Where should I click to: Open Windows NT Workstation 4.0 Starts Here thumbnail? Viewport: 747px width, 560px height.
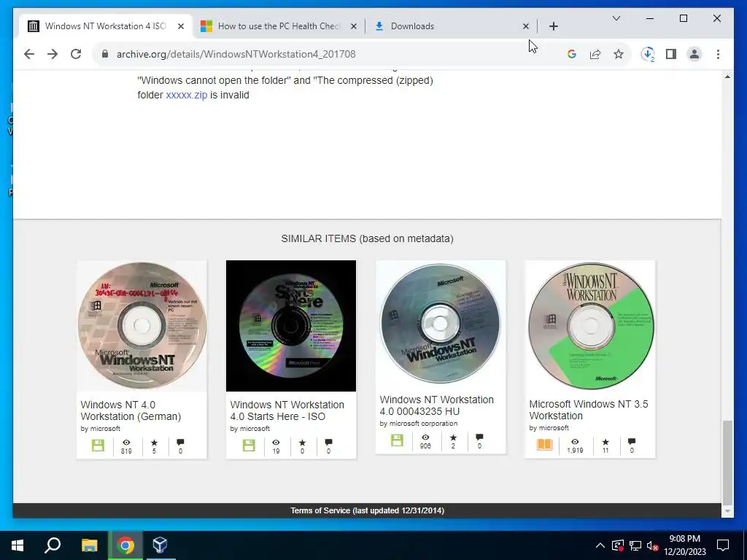(x=291, y=326)
